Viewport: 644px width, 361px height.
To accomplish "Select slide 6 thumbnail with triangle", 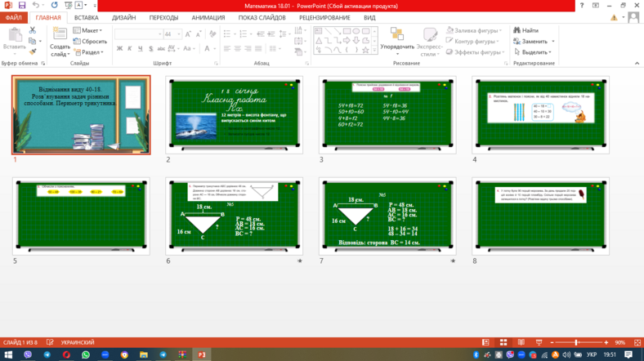I will (234, 216).
